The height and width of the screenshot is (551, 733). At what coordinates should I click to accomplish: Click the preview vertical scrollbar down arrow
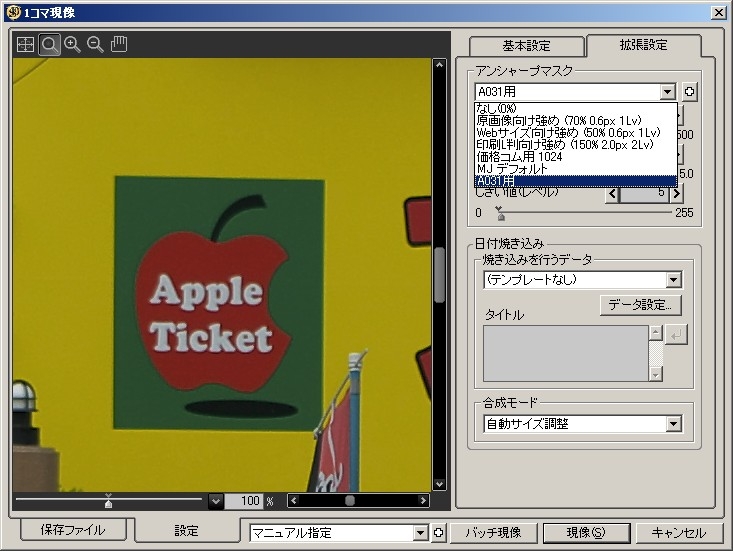439,484
